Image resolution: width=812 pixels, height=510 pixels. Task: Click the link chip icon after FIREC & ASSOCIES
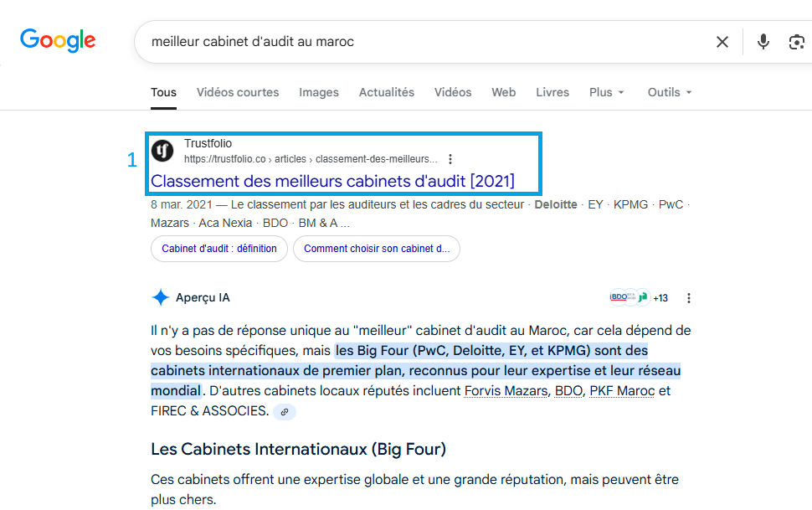pyautogui.click(x=285, y=412)
